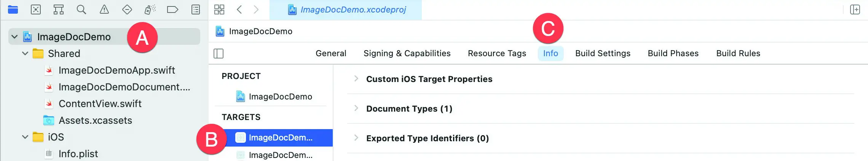Collapse the Shared folder
Image resolution: width=868 pixels, height=161 pixels.
(x=25, y=54)
